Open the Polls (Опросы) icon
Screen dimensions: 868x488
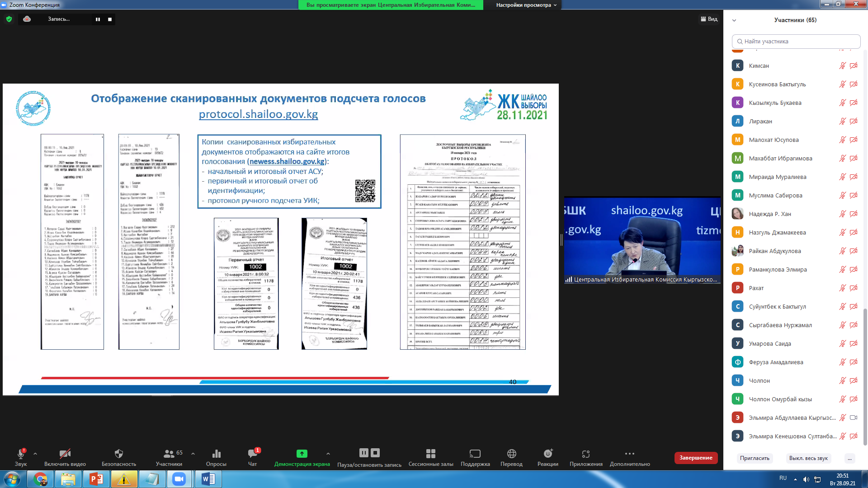click(x=216, y=454)
